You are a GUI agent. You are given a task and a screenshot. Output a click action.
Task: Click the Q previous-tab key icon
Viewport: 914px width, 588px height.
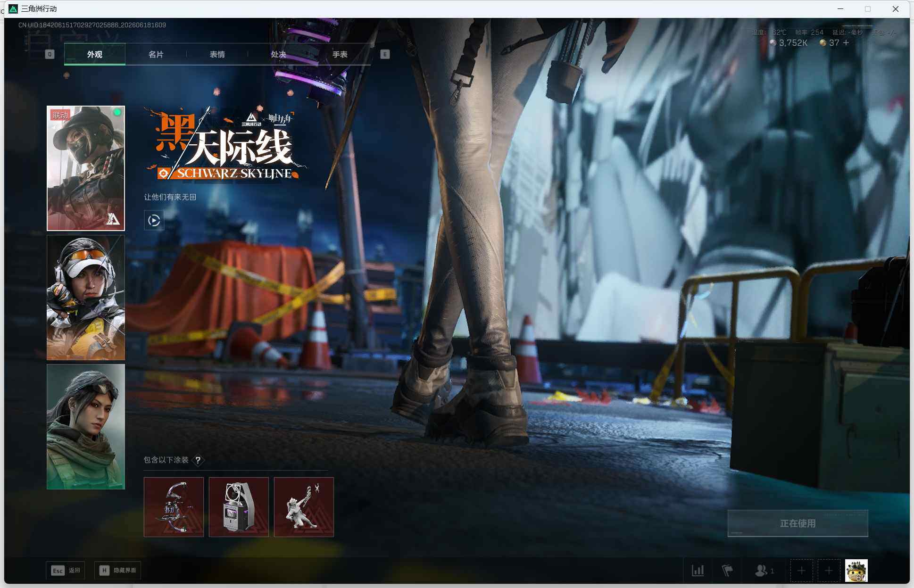(50, 54)
